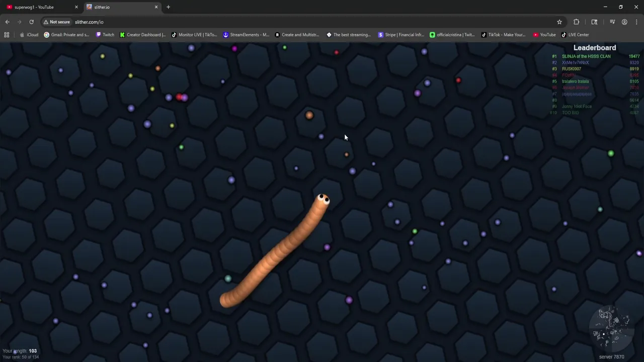Click the teal pellet beside snake's tail
This screenshot has width=644, height=362.
click(228, 279)
